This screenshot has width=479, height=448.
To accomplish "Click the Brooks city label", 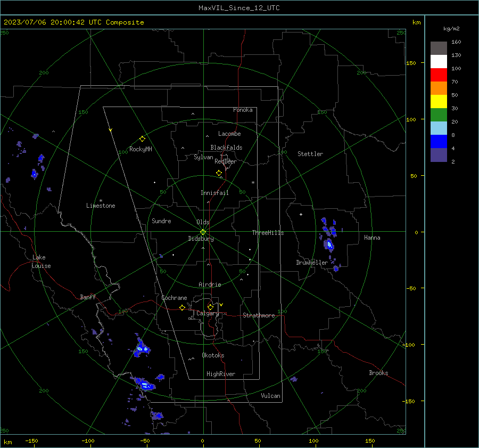I will pyautogui.click(x=378, y=373).
